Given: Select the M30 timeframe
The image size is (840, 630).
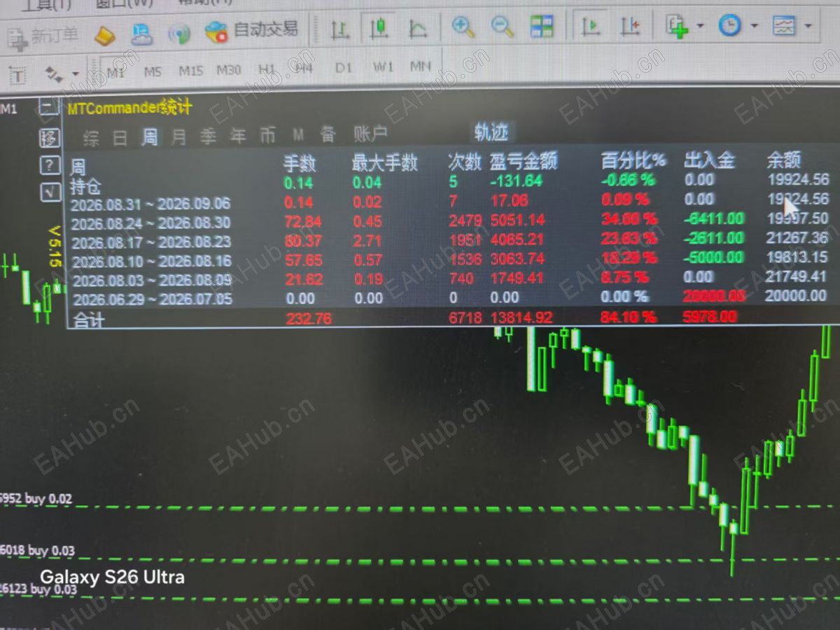Looking at the screenshot, I should [229, 70].
